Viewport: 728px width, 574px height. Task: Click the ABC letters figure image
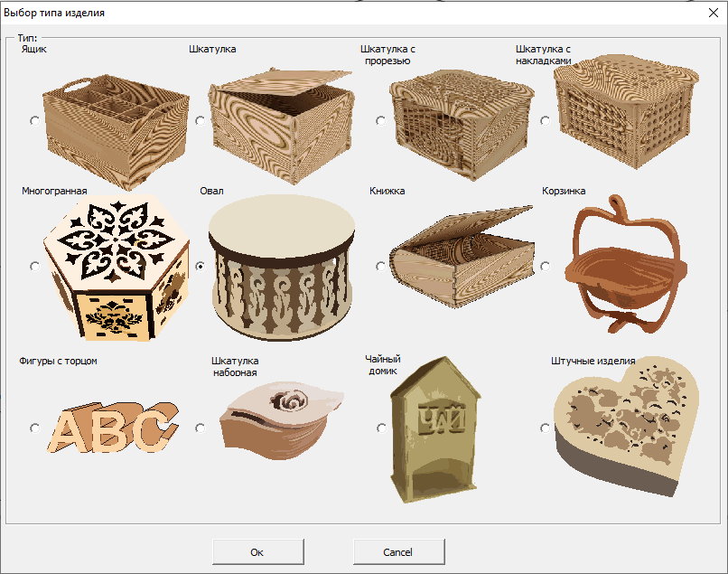113,428
